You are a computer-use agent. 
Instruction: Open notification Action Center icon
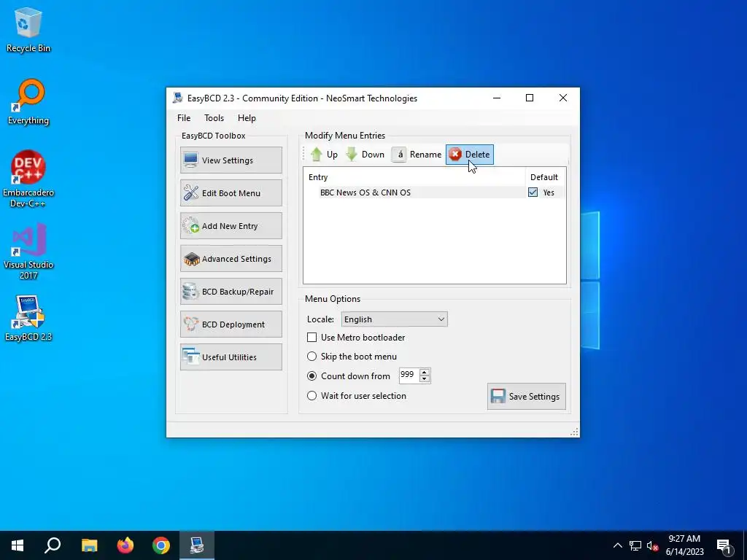click(x=724, y=546)
